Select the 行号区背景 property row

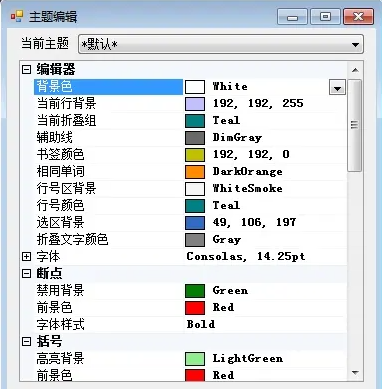pos(190,189)
